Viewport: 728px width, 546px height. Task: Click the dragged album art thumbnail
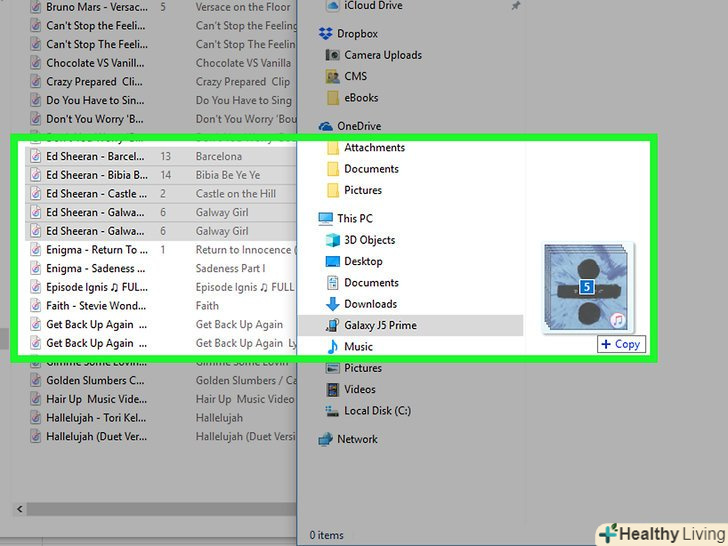(587, 288)
